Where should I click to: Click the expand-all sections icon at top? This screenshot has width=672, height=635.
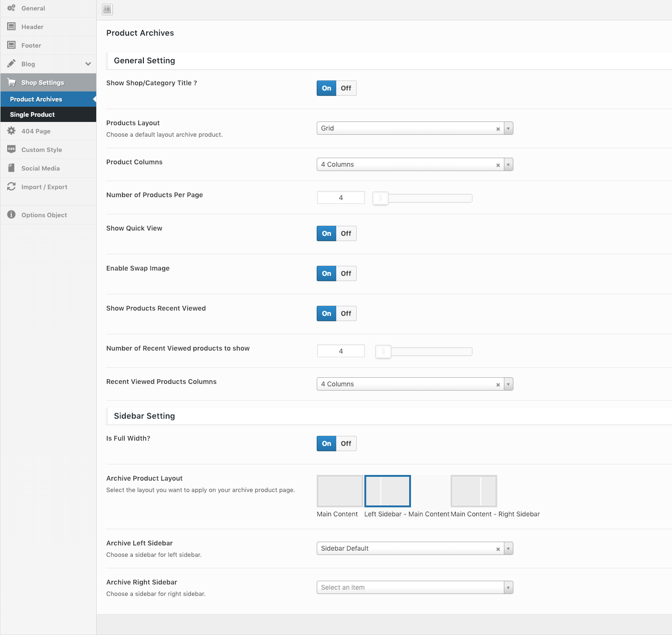tap(108, 10)
